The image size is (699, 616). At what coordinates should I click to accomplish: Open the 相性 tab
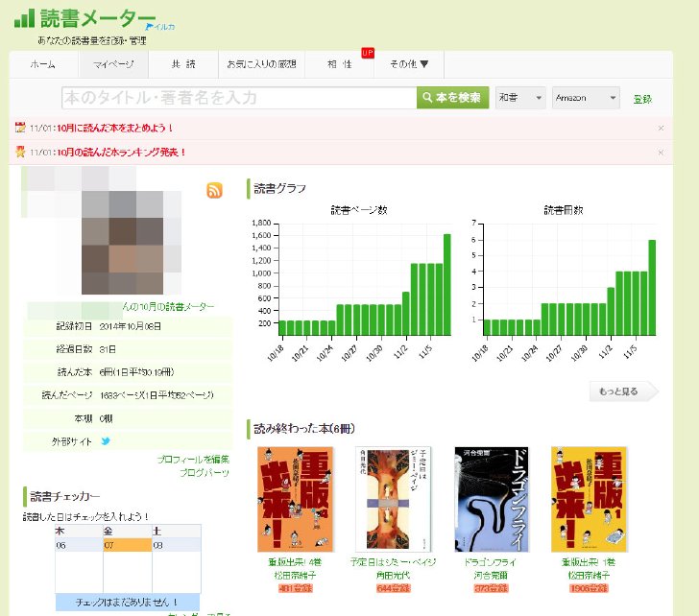click(339, 64)
